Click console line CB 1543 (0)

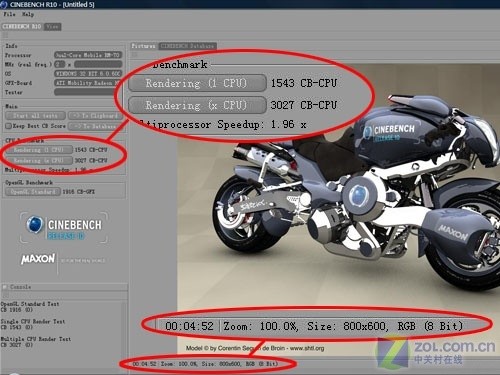(x=17, y=327)
